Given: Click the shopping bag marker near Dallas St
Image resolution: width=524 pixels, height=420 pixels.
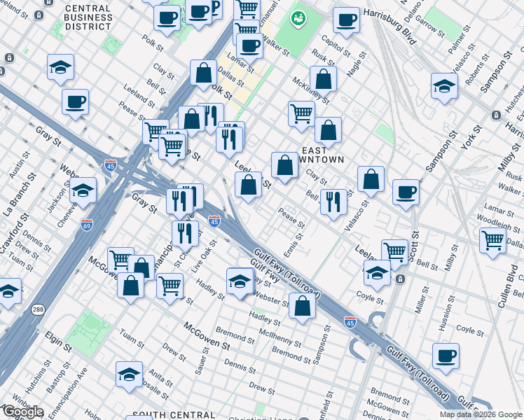Looking at the screenshot, I should click(x=204, y=74).
